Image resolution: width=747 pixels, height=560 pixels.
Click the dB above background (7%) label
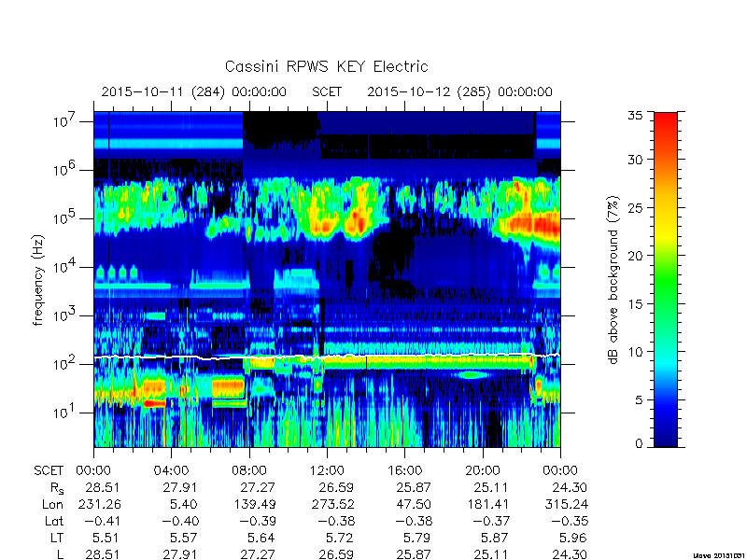[613, 280]
